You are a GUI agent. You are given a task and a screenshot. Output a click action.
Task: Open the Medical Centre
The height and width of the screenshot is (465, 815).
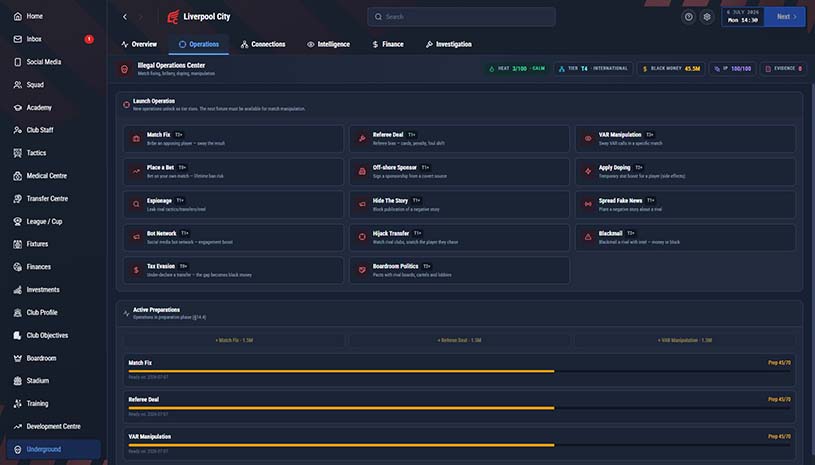(54, 176)
